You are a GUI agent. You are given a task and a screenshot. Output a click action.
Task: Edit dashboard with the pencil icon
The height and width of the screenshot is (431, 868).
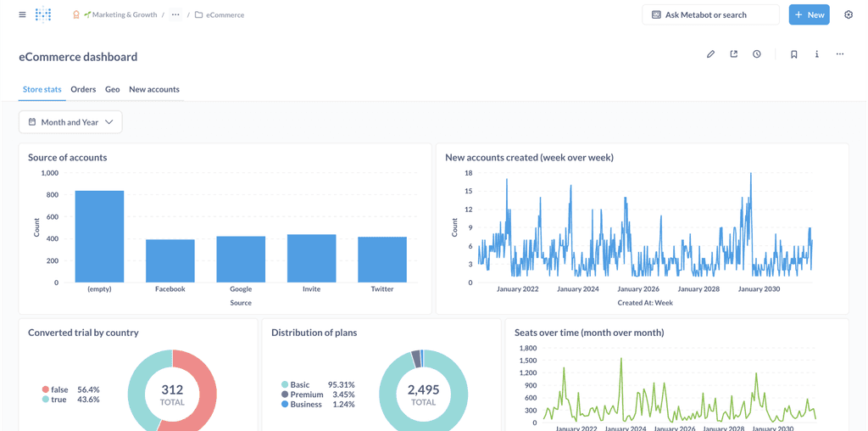click(710, 54)
